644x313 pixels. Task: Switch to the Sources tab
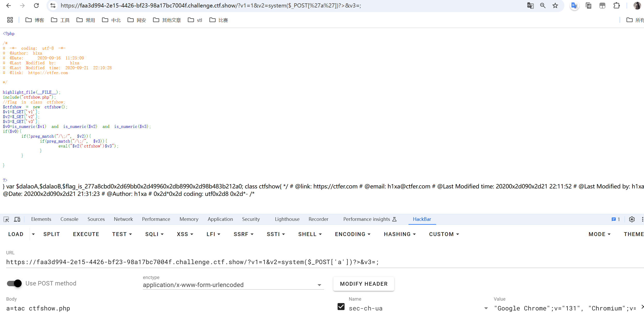(96, 219)
